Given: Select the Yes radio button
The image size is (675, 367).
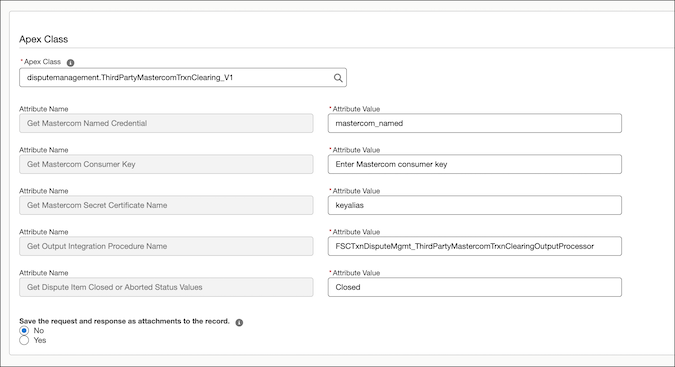Looking at the screenshot, I should click(24, 340).
